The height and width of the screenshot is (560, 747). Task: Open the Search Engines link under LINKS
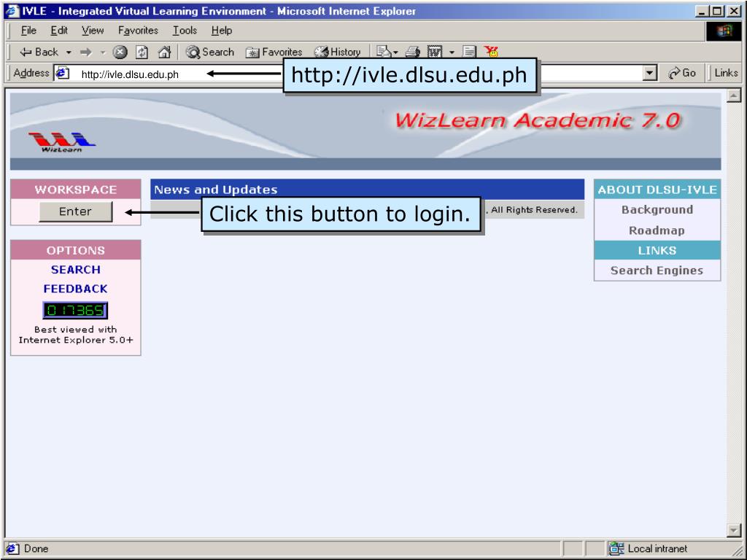click(657, 271)
